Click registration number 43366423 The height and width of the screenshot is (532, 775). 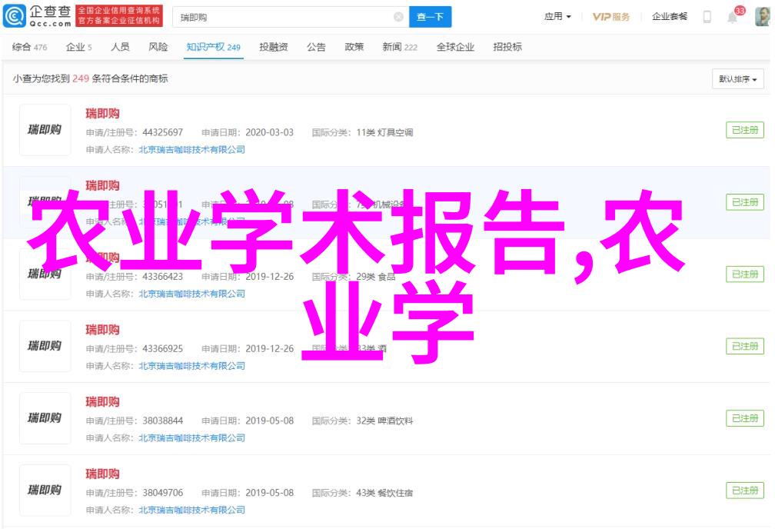click(163, 277)
